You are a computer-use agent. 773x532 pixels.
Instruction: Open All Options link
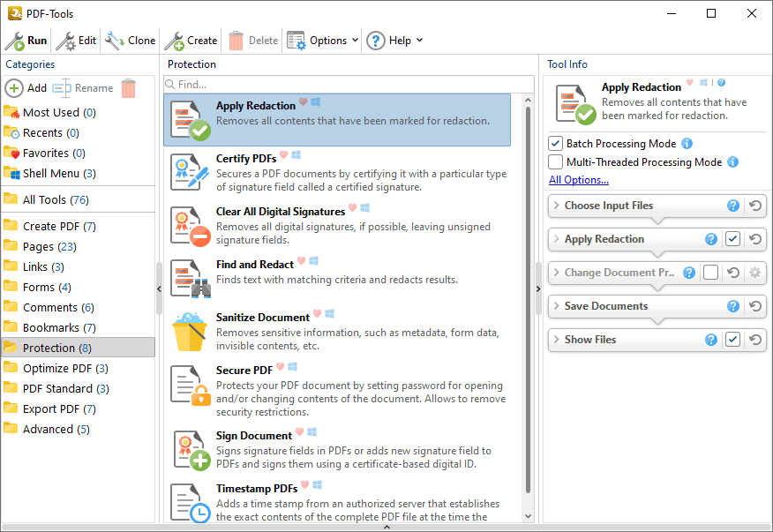click(579, 180)
